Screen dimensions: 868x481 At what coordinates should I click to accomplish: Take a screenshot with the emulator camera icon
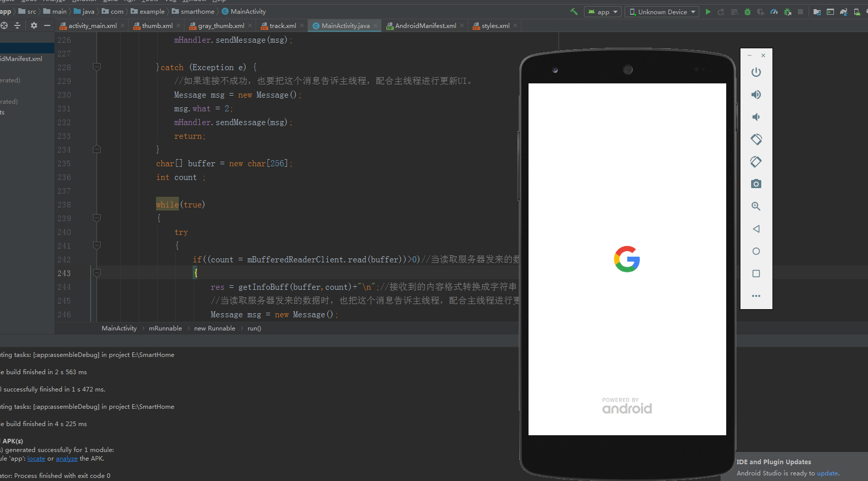coord(756,184)
